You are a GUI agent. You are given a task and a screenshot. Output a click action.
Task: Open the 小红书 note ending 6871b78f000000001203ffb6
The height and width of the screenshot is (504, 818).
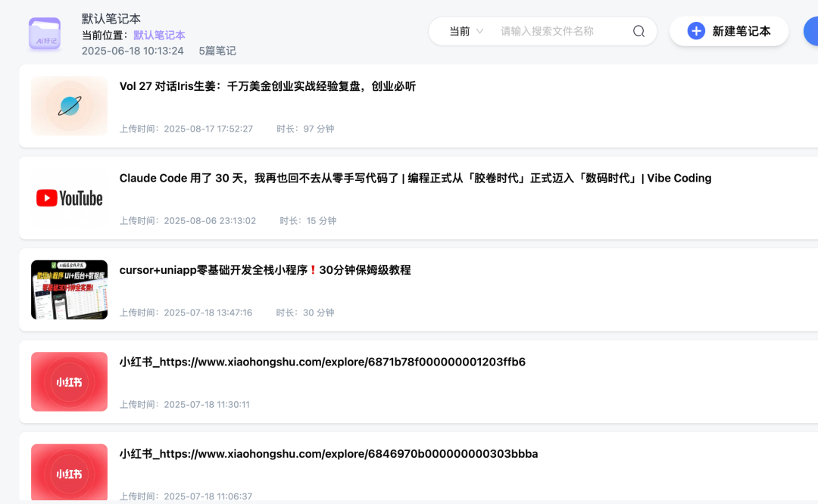323,362
